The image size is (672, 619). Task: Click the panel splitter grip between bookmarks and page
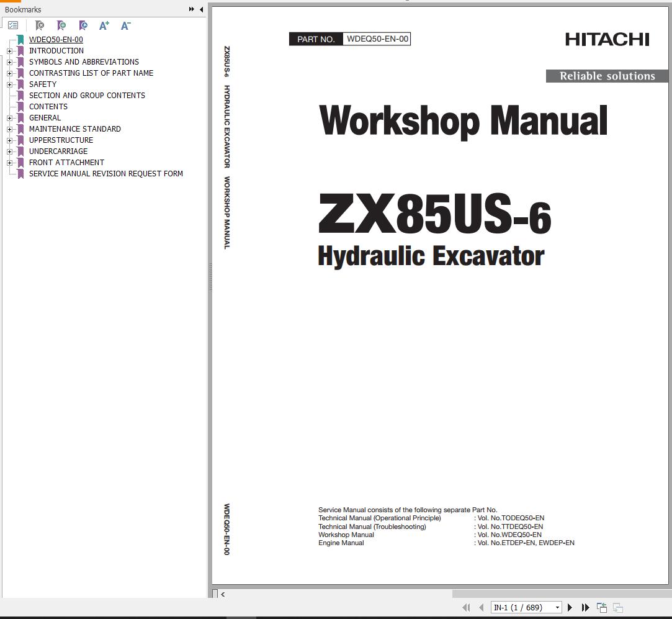[210, 277]
